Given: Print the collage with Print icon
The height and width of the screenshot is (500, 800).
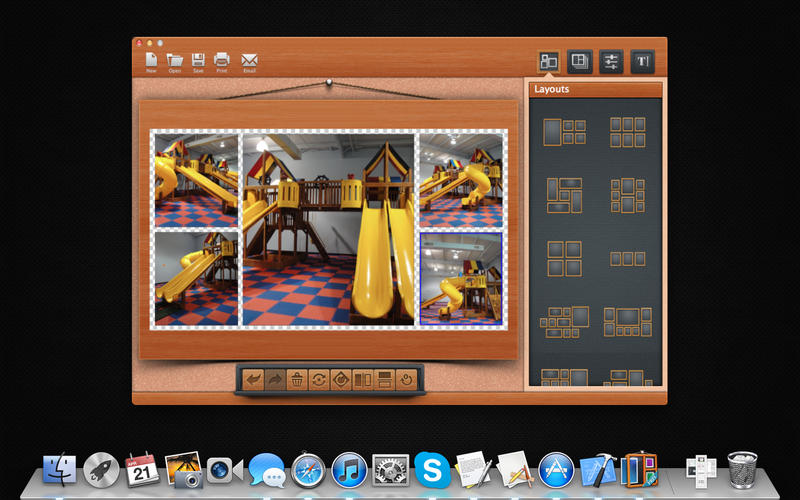Looking at the screenshot, I should 222,61.
